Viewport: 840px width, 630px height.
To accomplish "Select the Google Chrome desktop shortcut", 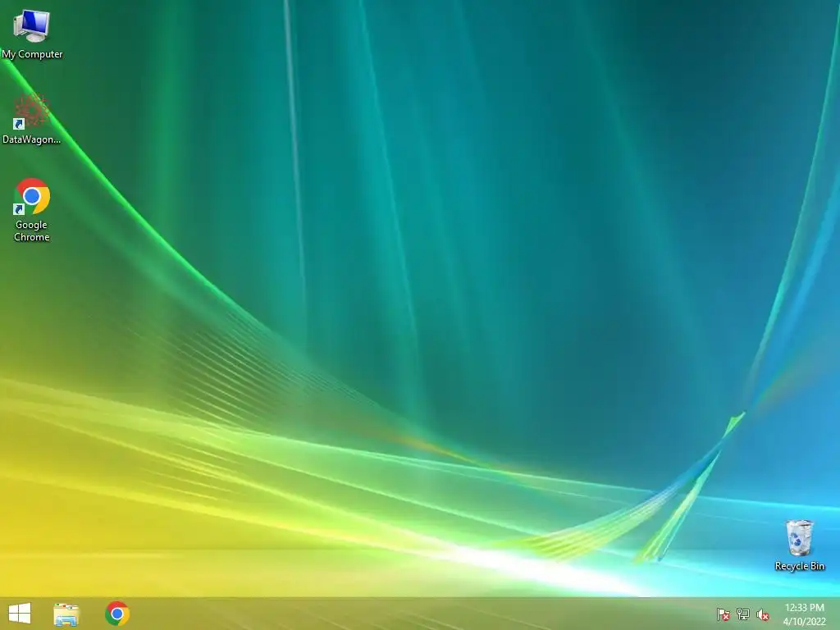I will point(32,209).
